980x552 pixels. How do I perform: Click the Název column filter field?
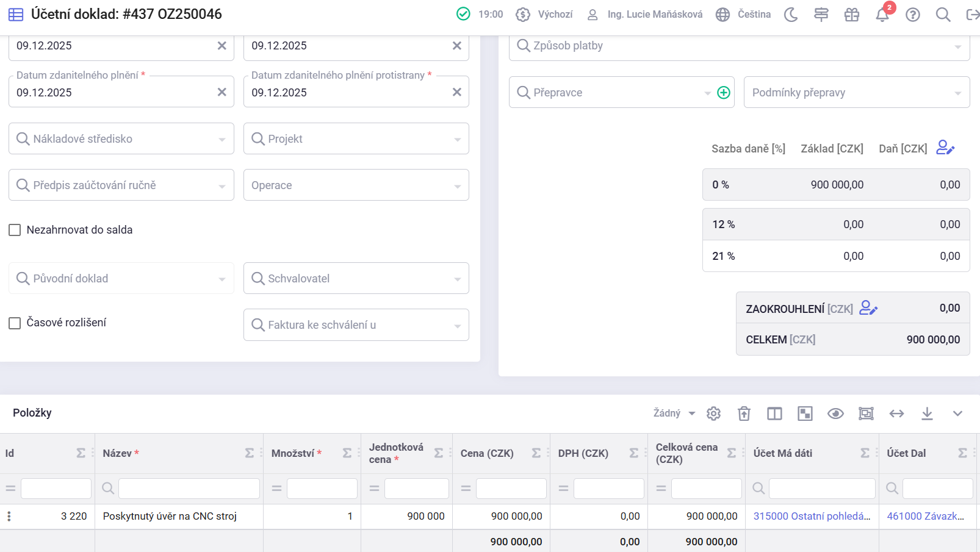point(189,489)
